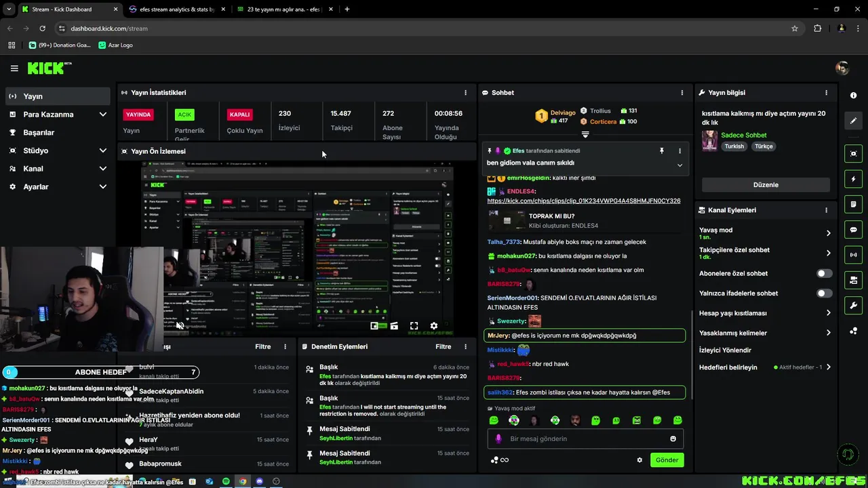Open the ENDLES4 clip link
Image resolution: width=868 pixels, height=488 pixels.
[584, 201]
